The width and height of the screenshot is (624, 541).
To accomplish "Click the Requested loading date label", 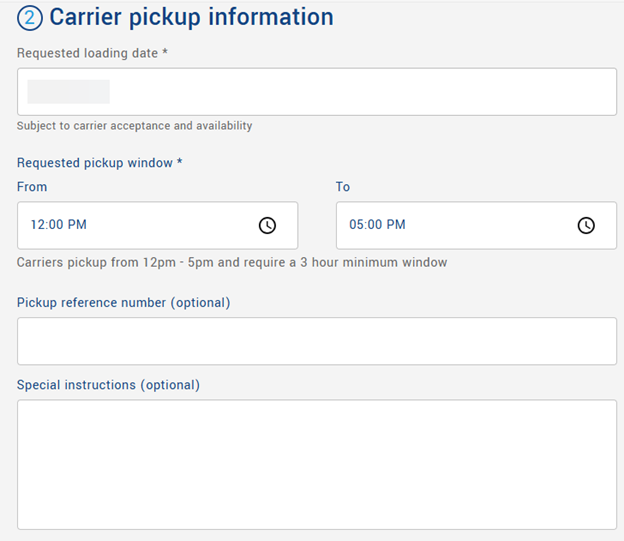I will [x=87, y=53].
